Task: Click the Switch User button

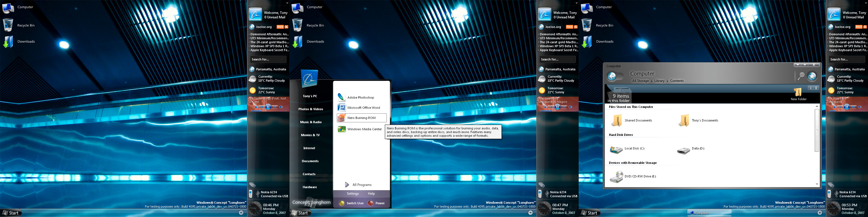Action: pos(351,203)
